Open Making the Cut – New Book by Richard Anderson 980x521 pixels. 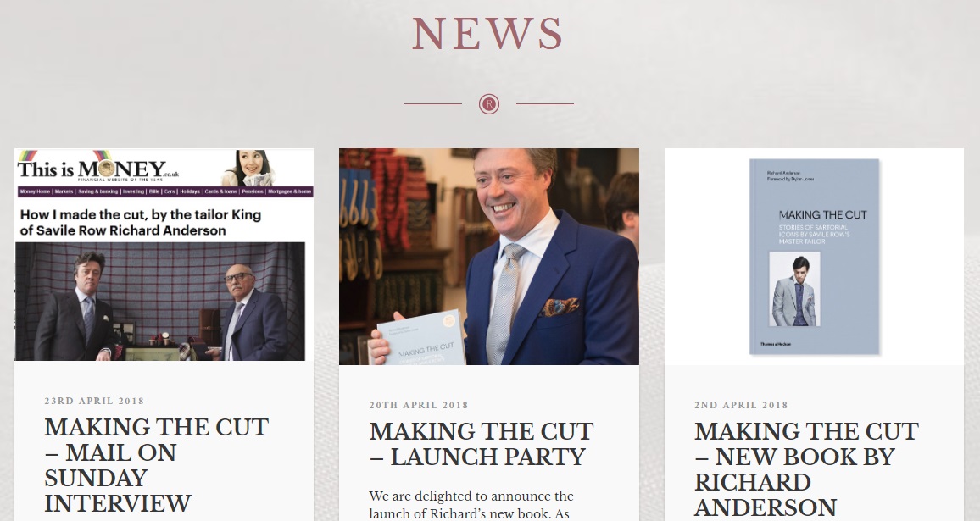tap(806, 469)
